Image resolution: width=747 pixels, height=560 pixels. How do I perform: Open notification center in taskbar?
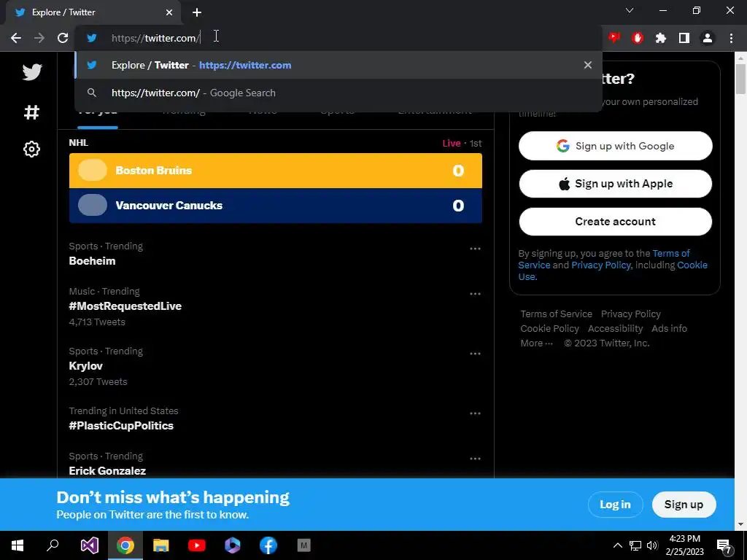click(x=724, y=545)
